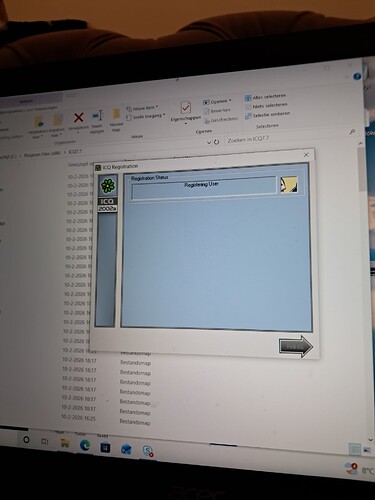This screenshot has height=500, width=375.
Task: Click the search magnifier icon in Explorer
Action: [x=352, y=132]
